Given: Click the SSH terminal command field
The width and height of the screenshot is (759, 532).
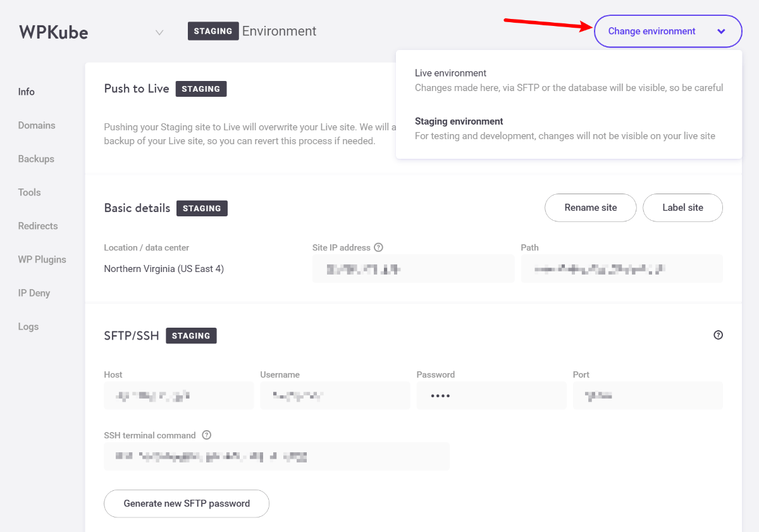Looking at the screenshot, I should point(276,456).
